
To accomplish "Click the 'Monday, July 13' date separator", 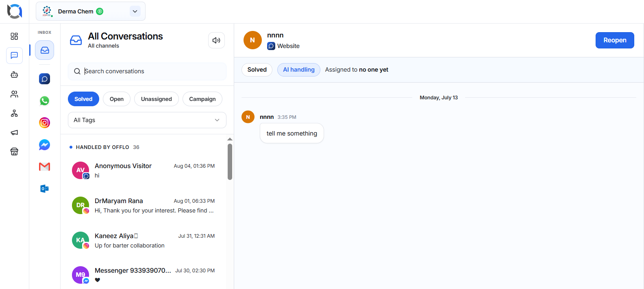I will point(439,98).
